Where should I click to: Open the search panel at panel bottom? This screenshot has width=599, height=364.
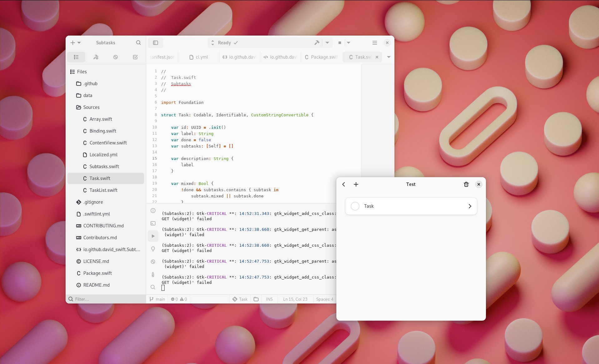pyautogui.click(x=153, y=287)
